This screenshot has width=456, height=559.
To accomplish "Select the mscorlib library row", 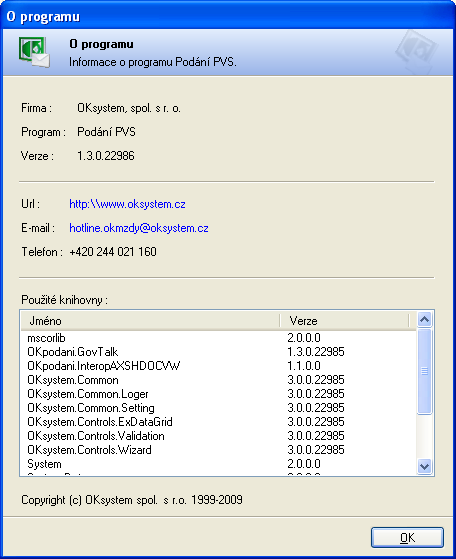I will [x=218, y=338].
